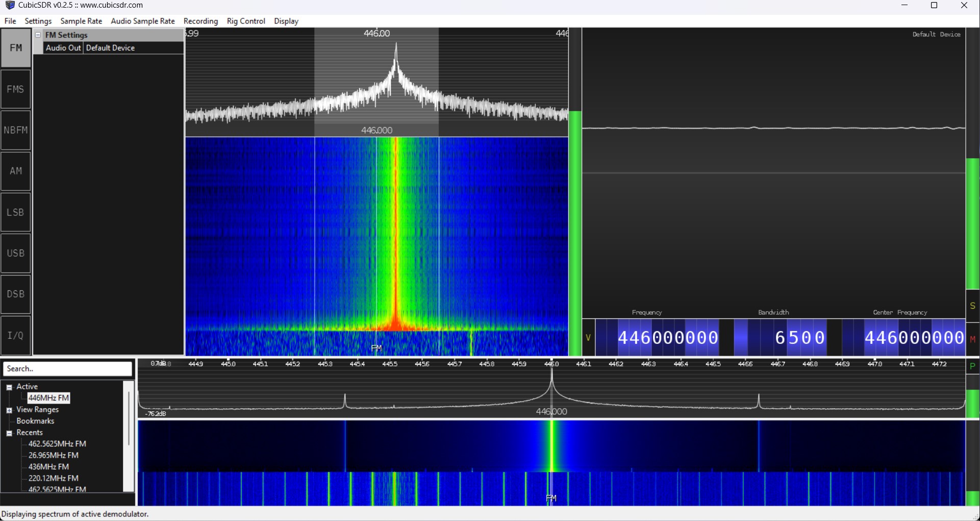Select 436MHz FM from Recents

coord(49,466)
